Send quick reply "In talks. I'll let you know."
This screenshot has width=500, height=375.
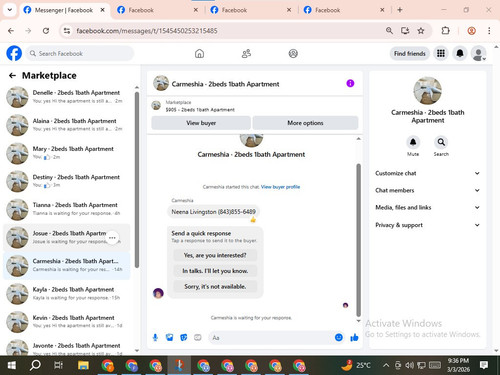click(x=215, y=271)
